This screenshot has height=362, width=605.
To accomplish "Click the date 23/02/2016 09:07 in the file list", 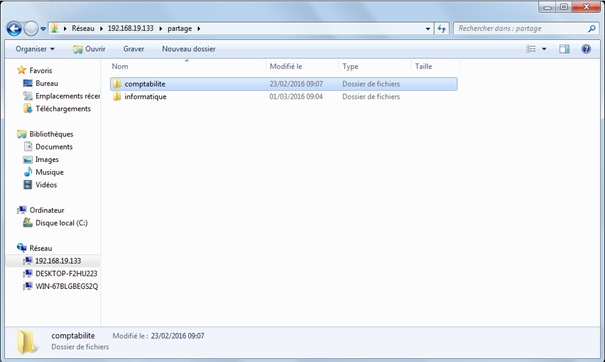I will (296, 84).
